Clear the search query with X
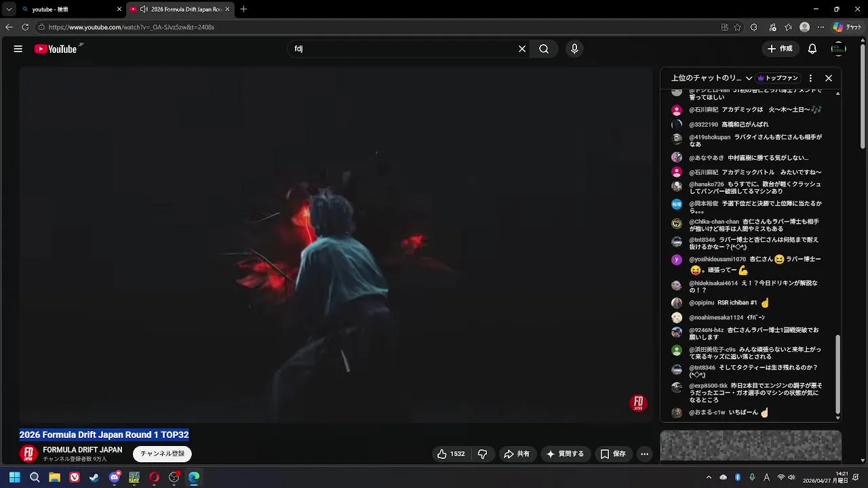The width and height of the screenshot is (868, 488). pos(522,49)
